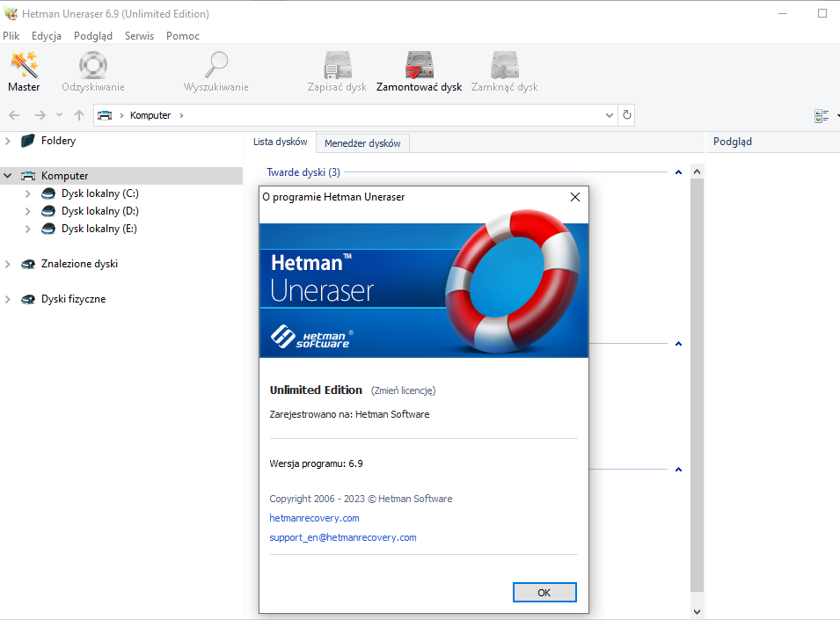Open the address bar history dropdown
The height and width of the screenshot is (620, 840).
(x=609, y=115)
